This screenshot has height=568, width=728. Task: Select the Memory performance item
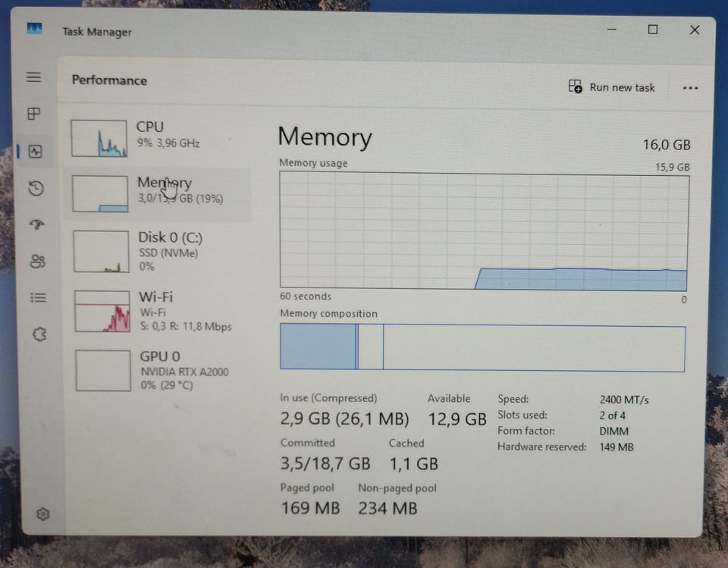pos(158,193)
